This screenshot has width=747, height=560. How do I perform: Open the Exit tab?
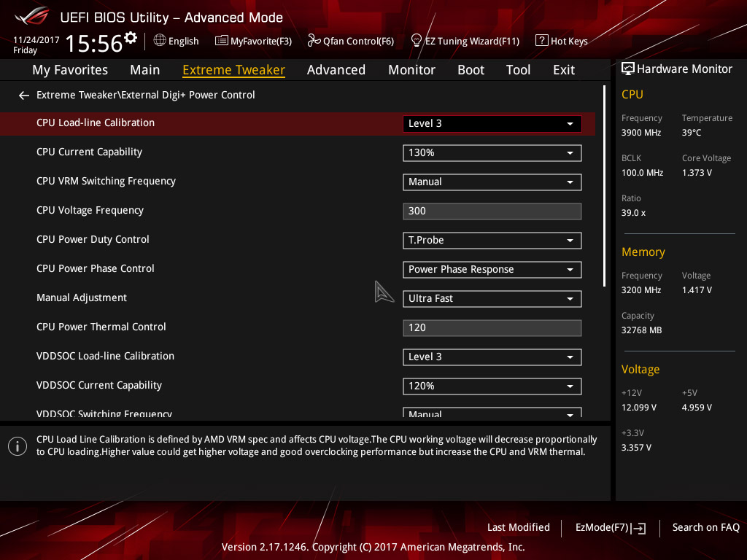point(564,70)
